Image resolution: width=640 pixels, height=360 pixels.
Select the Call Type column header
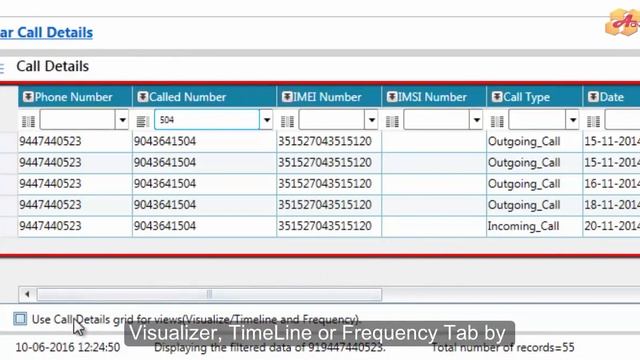coord(534,97)
